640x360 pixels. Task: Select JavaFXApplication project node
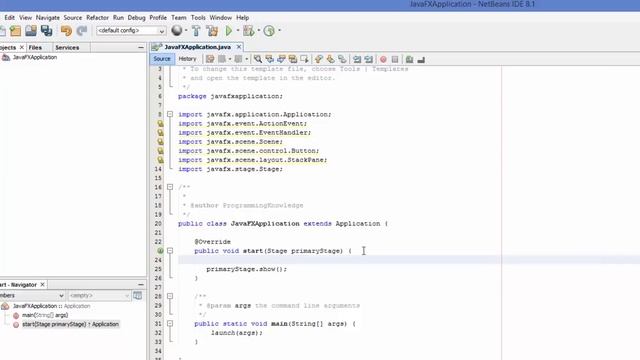click(35, 58)
